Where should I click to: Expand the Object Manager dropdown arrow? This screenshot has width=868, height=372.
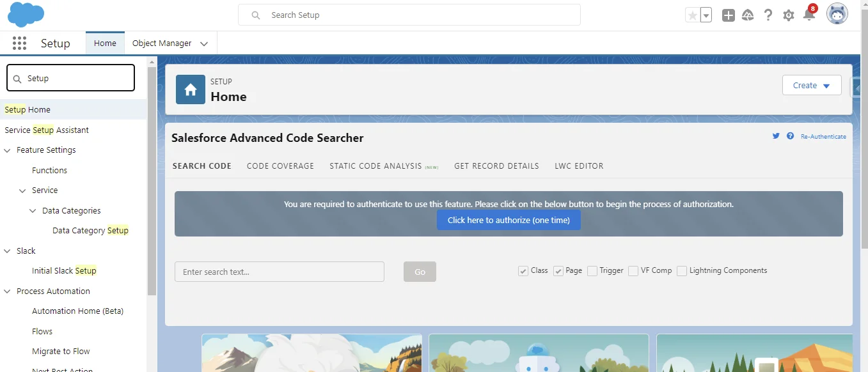click(203, 43)
